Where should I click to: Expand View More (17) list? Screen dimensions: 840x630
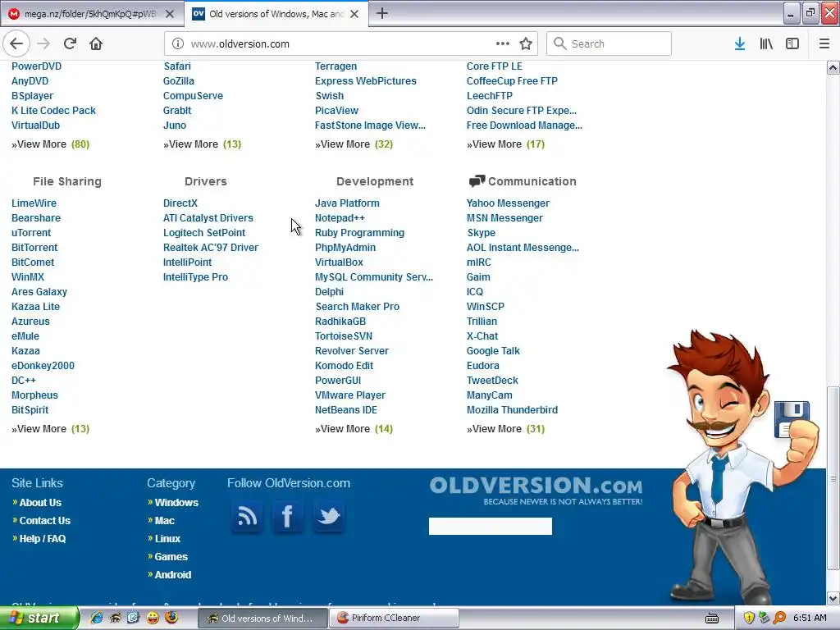click(x=505, y=144)
